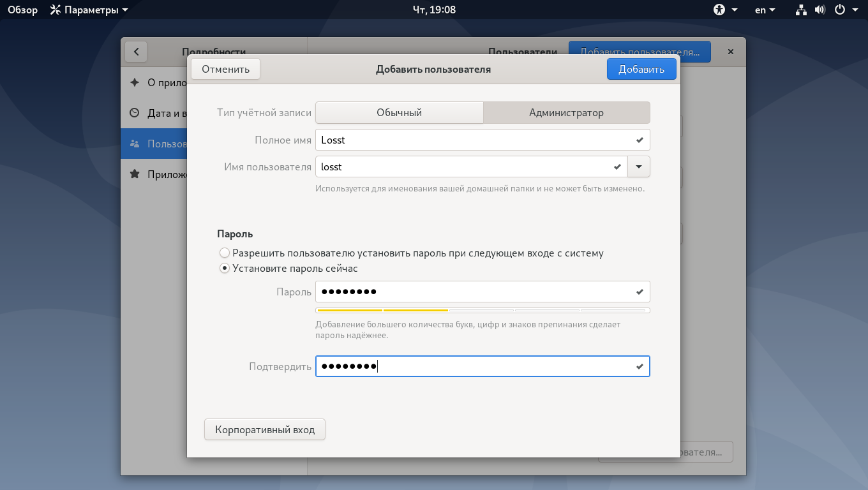This screenshot has height=490, width=868.
Task: Click the Корпоративный вход button
Action: 265,429
